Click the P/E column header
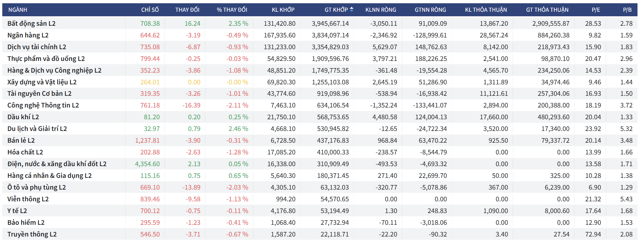This screenshot has height=244, width=644. click(x=596, y=10)
